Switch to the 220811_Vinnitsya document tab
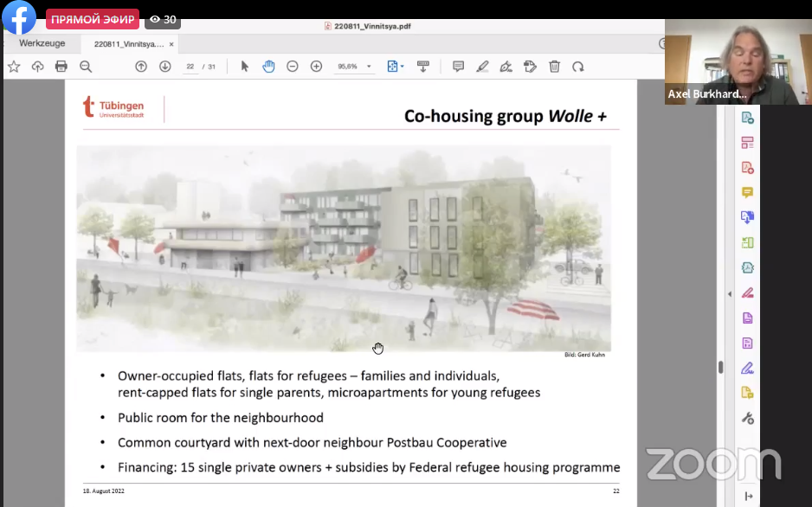Viewport: 812px width, 507px height. point(128,43)
